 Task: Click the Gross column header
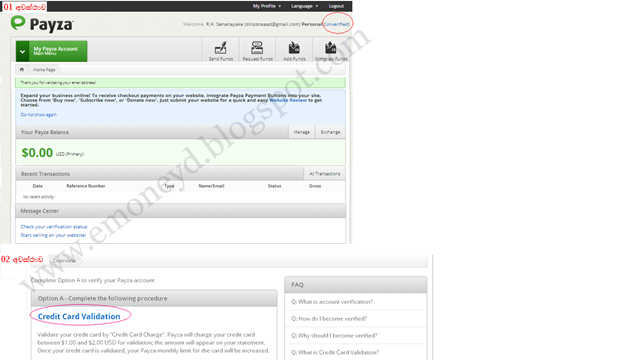(315, 186)
